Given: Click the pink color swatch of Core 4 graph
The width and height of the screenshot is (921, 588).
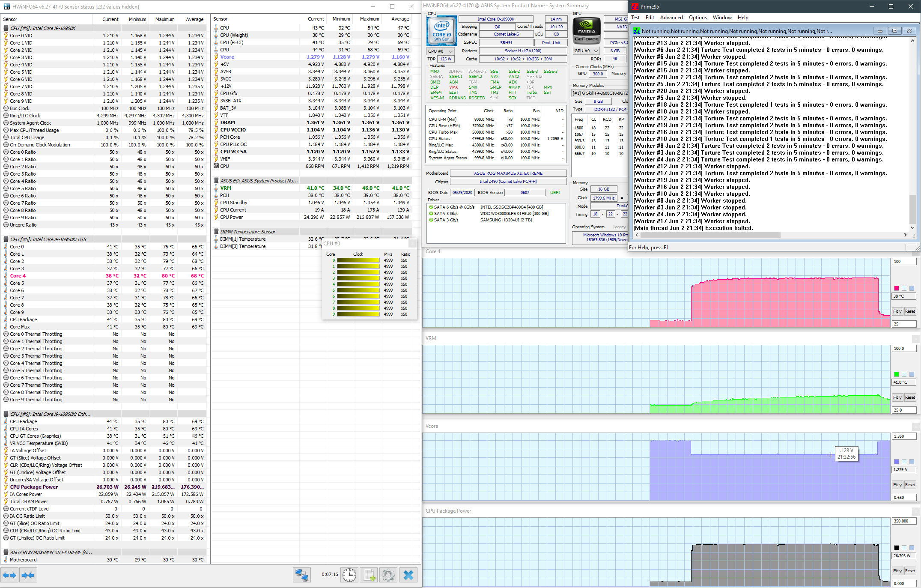Looking at the screenshot, I should (896, 288).
